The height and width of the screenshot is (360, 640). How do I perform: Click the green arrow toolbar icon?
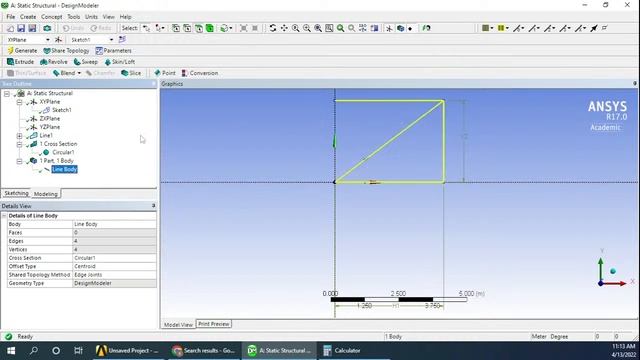click(426, 28)
